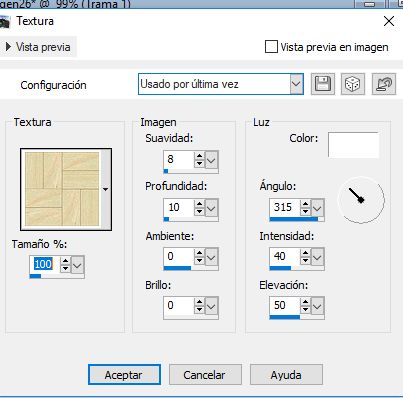Open the Suavidad slider dropdown arrow
Image resolution: width=403 pixels, height=398 pixels.
tap(211, 160)
